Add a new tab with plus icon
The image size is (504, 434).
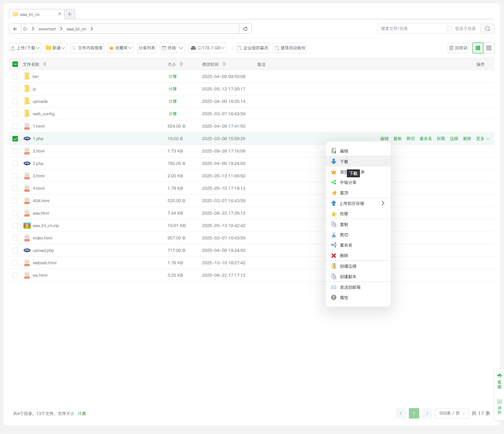tap(70, 14)
